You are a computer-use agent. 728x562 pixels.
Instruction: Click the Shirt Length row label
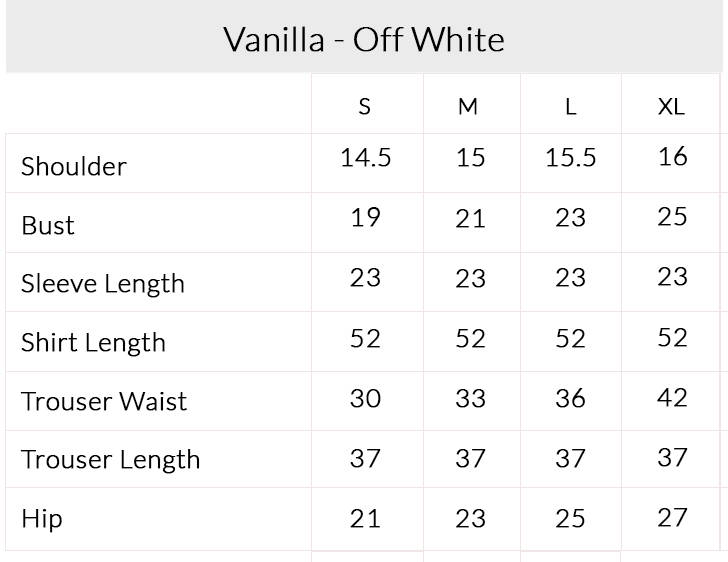pos(93,343)
